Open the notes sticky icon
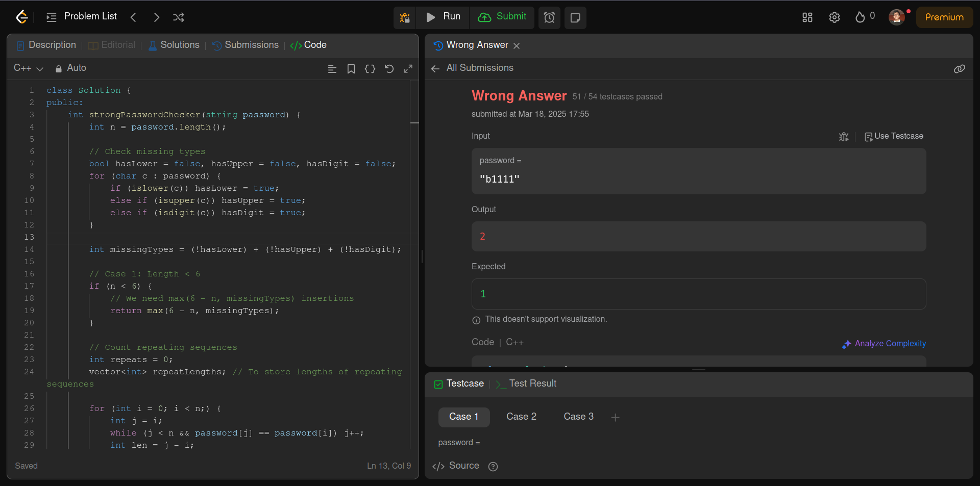980x486 pixels. pos(575,17)
